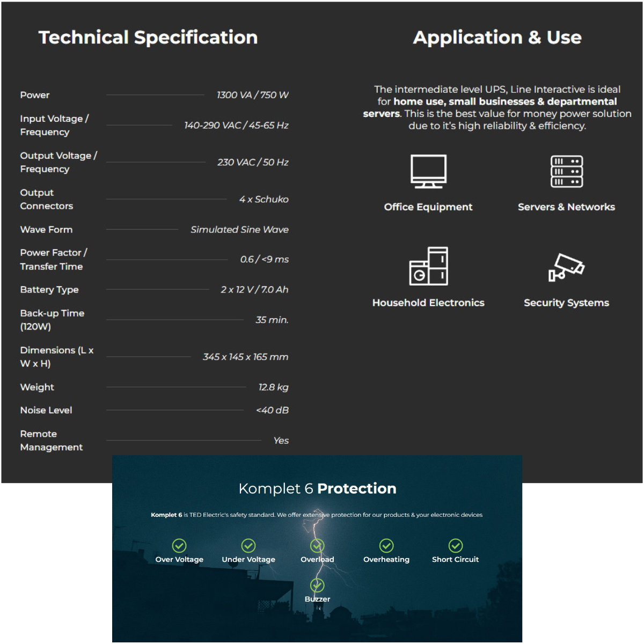Click the Under Voltage checkmark icon

[248, 546]
